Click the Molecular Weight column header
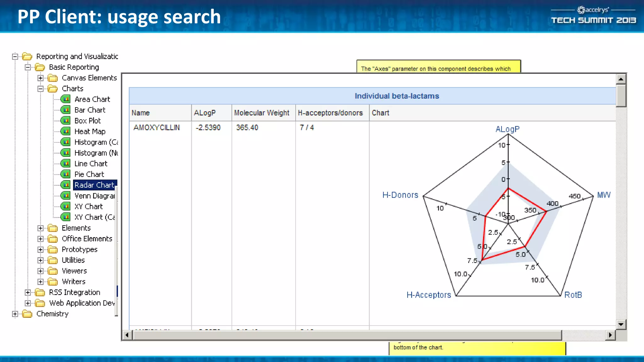Screen dimensions: 644x362 pyautogui.click(x=264, y=113)
